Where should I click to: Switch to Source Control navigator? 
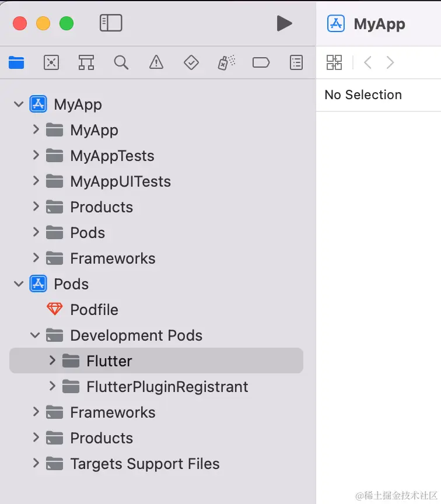point(51,62)
